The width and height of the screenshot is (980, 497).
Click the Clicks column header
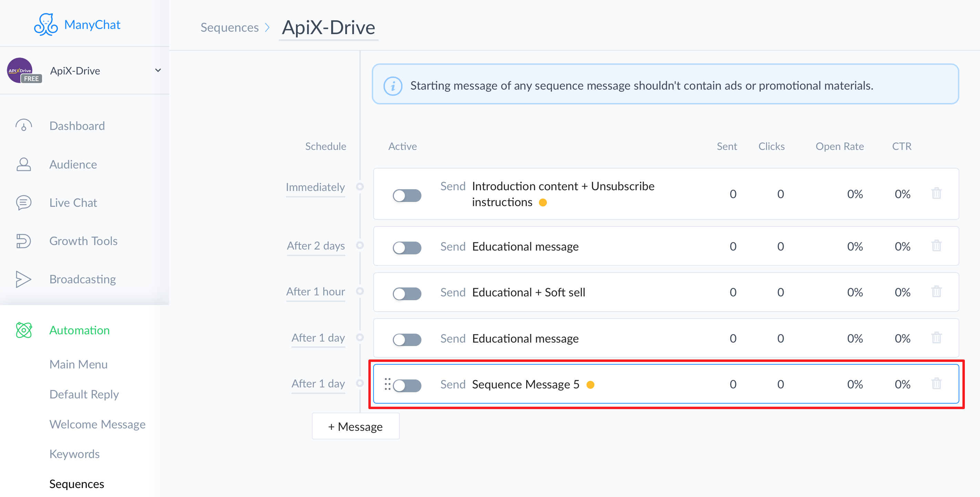[x=771, y=146]
